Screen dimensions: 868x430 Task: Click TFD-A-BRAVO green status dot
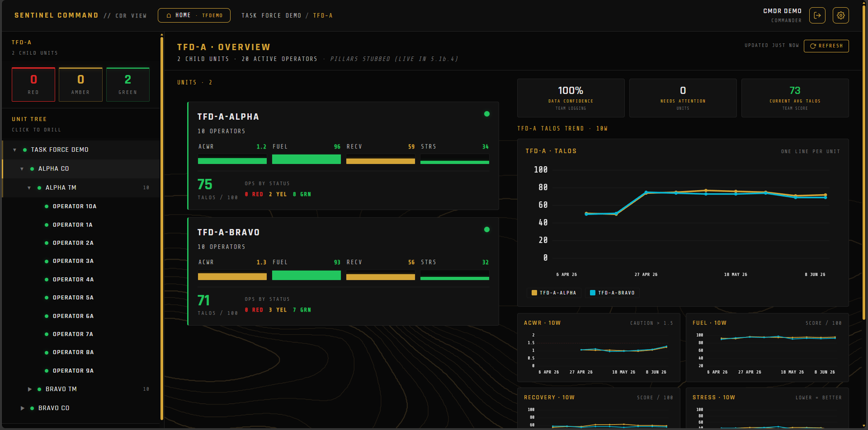click(487, 229)
